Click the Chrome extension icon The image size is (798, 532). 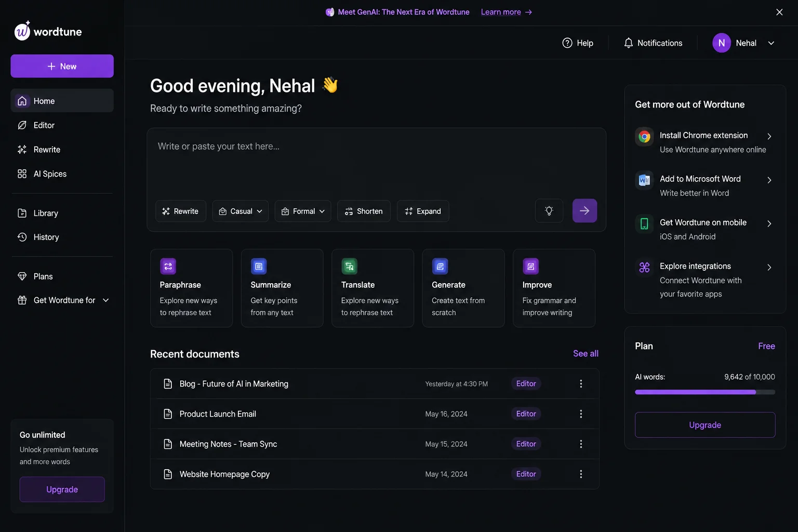(x=644, y=137)
